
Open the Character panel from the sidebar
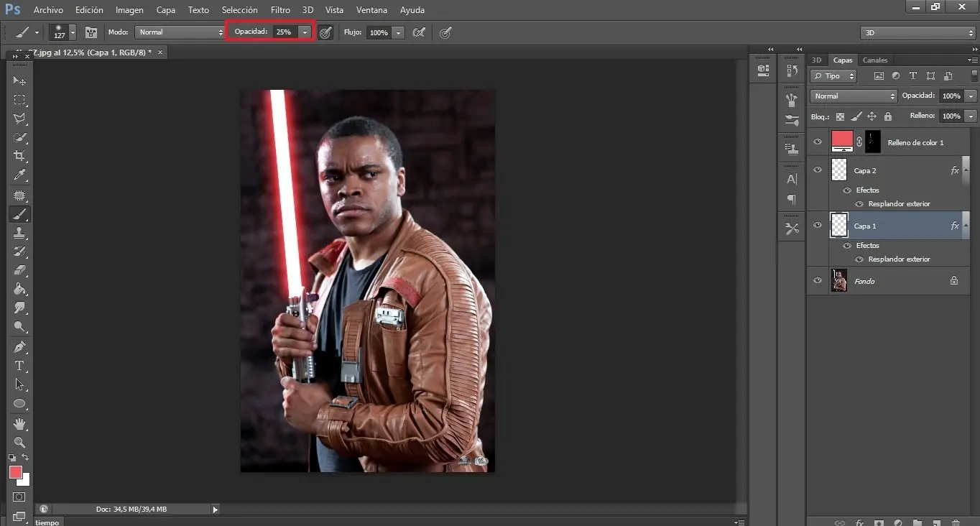tap(791, 179)
